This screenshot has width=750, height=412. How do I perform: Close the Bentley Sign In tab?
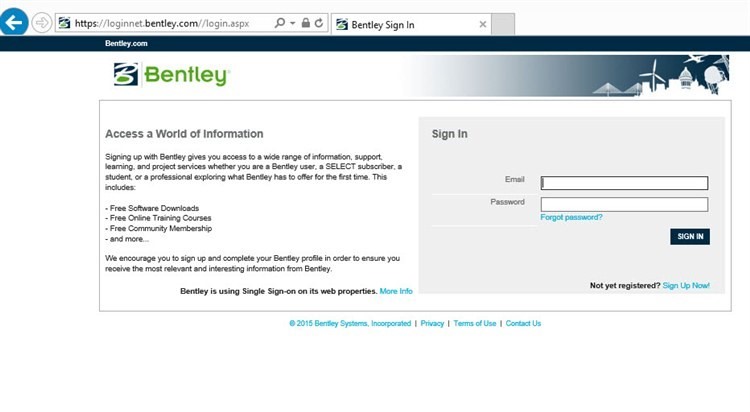point(483,24)
